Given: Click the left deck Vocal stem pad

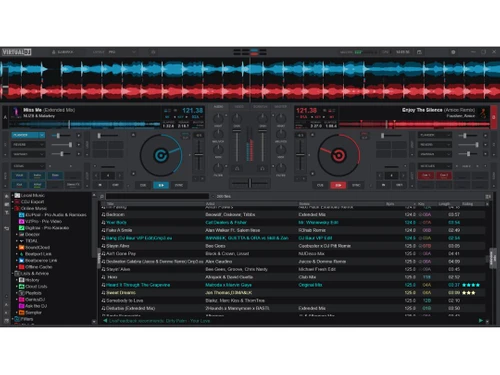Looking at the screenshot, I should point(19,176).
